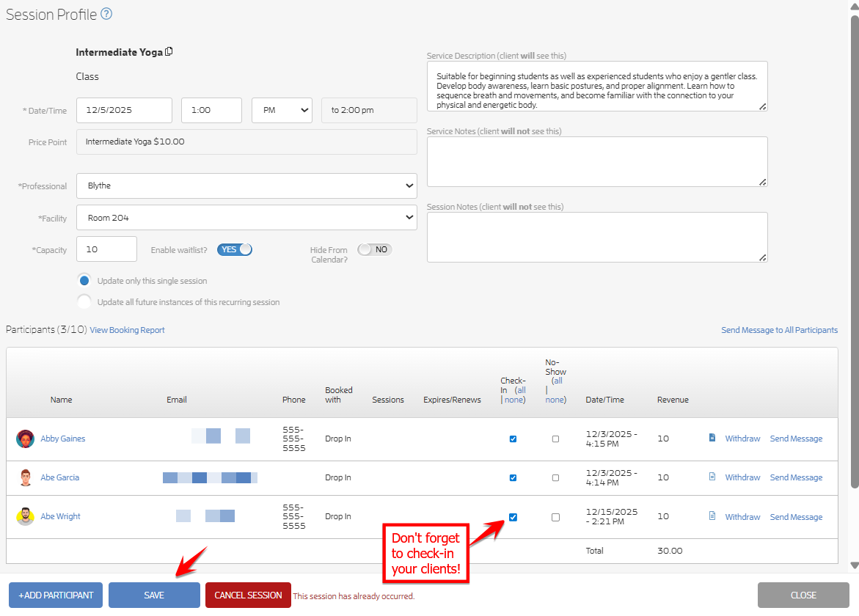This screenshot has width=859, height=616.
Task: Click 'none' under No-Show header
Action: point(555,400)
